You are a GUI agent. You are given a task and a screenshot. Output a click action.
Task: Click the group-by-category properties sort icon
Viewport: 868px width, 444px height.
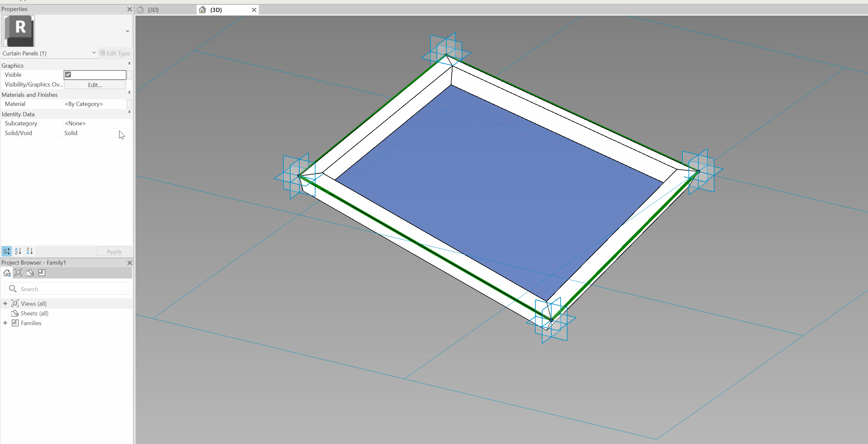(6, 251)
